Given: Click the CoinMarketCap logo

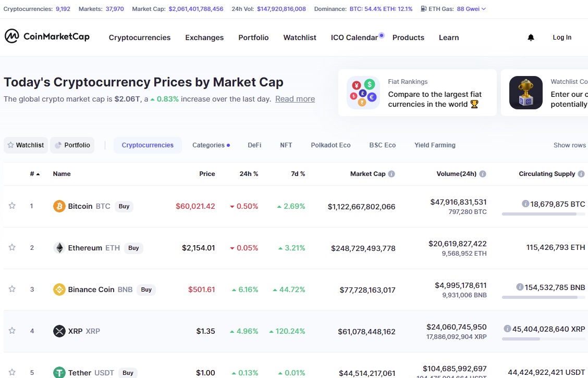Looking at the screenshot, I should (47, 36).
